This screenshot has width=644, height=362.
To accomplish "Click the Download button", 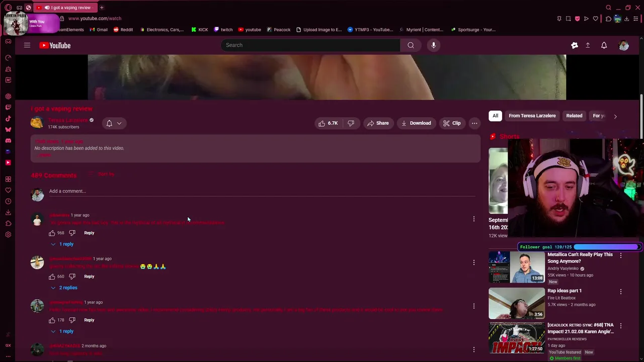I will (416, 123).
